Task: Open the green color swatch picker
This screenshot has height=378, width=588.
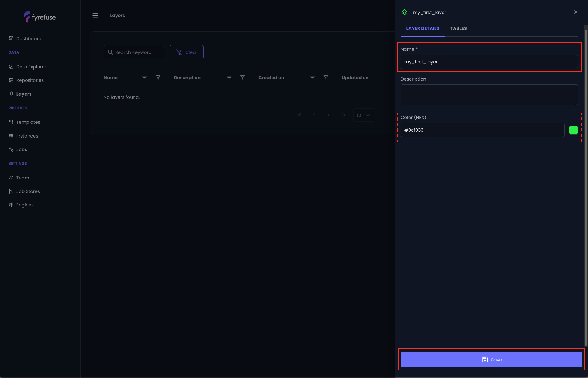Action: click(x=573, y=130)
